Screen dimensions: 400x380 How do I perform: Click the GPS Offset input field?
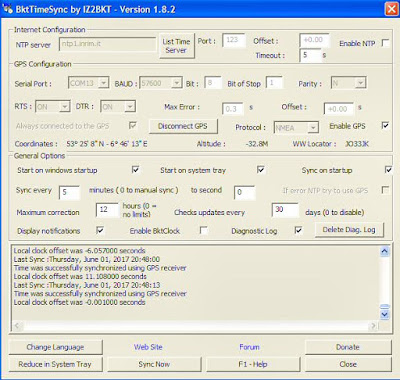(x=338, y=109)
